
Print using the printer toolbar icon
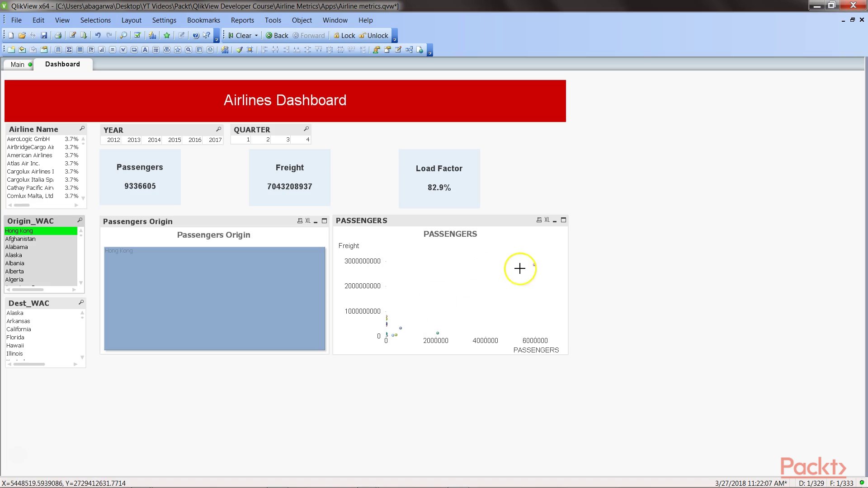(x=58, y=35)
